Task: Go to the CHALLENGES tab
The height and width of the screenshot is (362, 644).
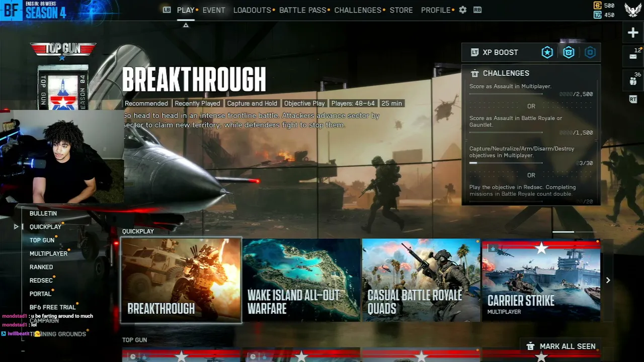Action: coord(358,10)
